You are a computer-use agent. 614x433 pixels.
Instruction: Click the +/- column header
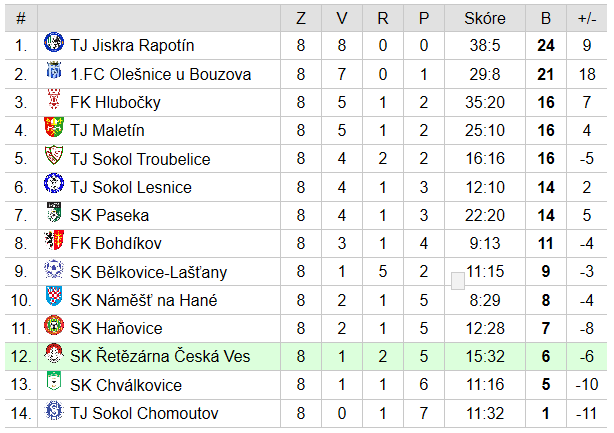pos(587,18)
